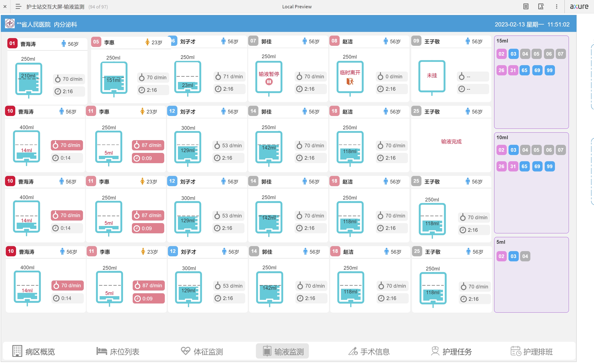Viewport: 594px width, 364px height.
Task: Open the 护理任务 tab
Action: (x=451, y=351)
